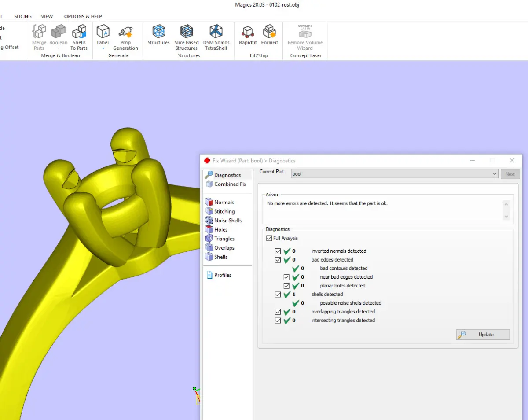Viewport: 528px width, 420px height.
Task: Expand the Current Part dropdown
Action: [x=495, y=174]
